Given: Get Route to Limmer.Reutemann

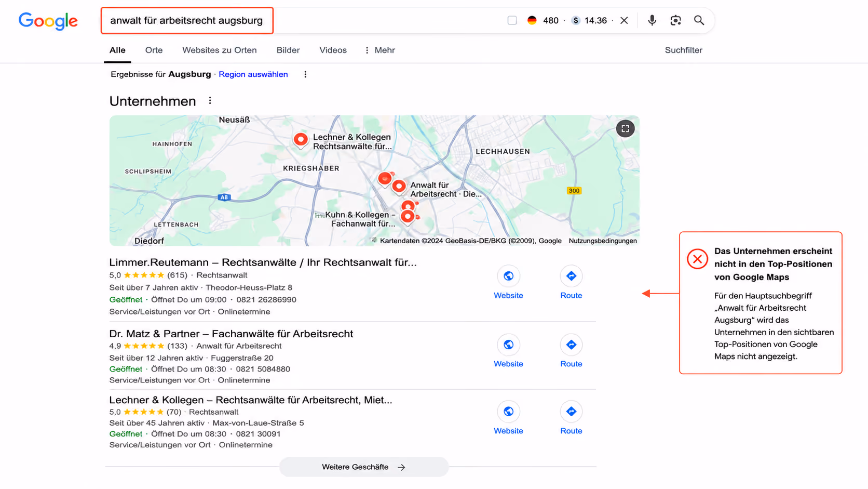Looking at the screenshot, I should [571, 276].
